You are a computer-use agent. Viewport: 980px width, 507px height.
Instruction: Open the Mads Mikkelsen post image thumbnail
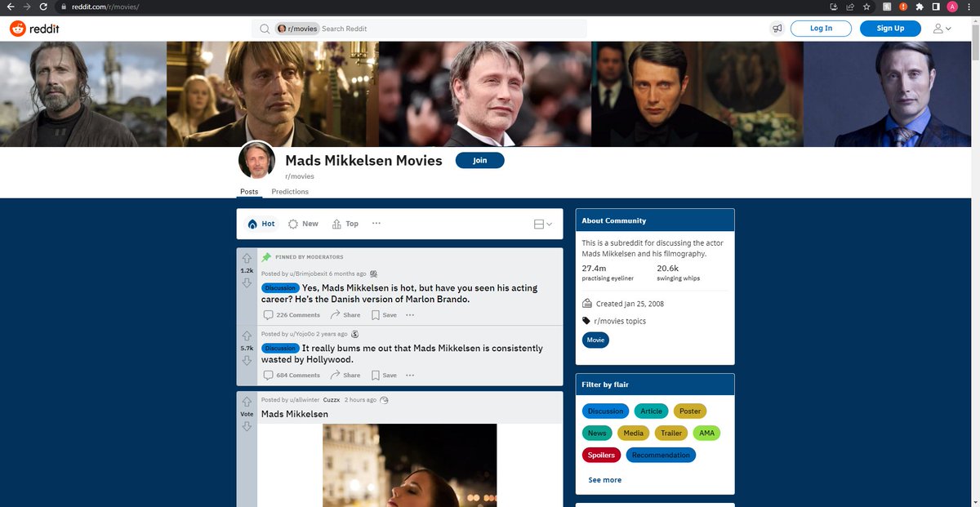pos(409,465)
